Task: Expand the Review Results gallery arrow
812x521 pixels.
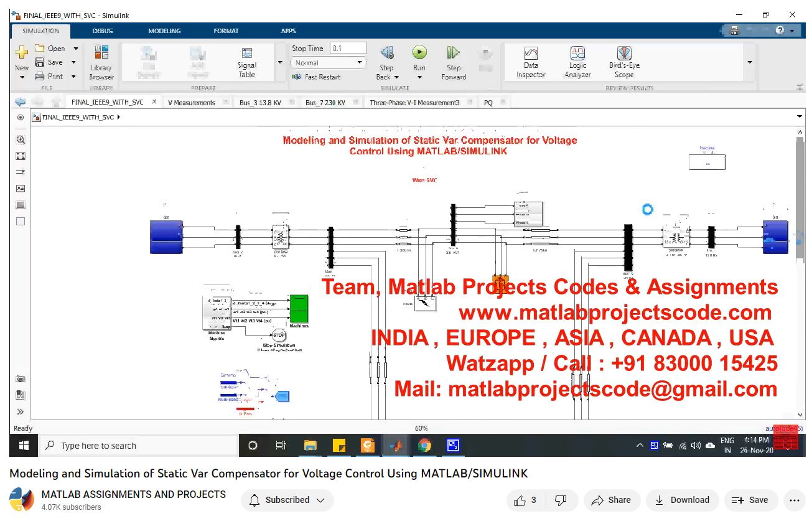Action: 749,62
